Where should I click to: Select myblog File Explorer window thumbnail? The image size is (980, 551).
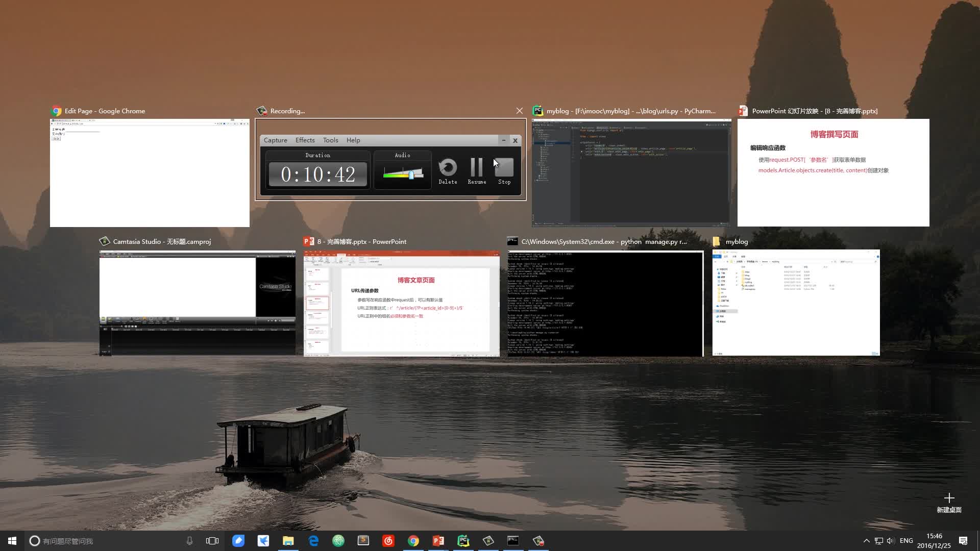pyautogui.click(x=796, y=303)
